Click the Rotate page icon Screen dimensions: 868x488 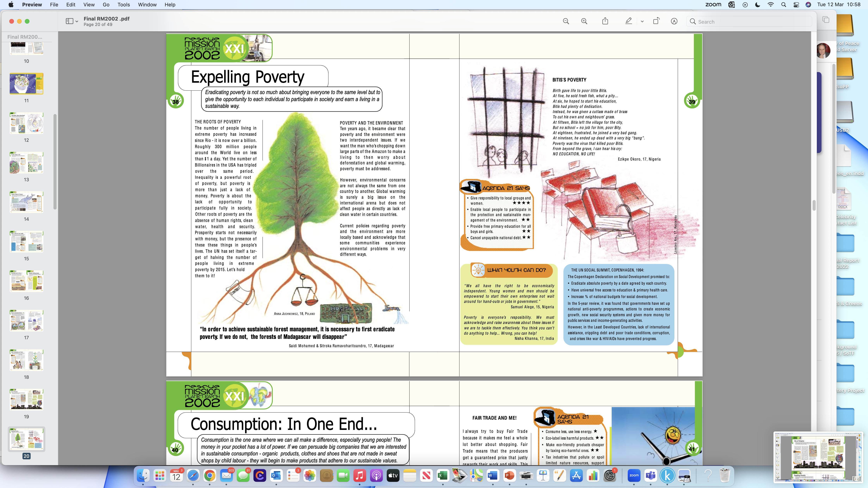click(x=656, y=21)
